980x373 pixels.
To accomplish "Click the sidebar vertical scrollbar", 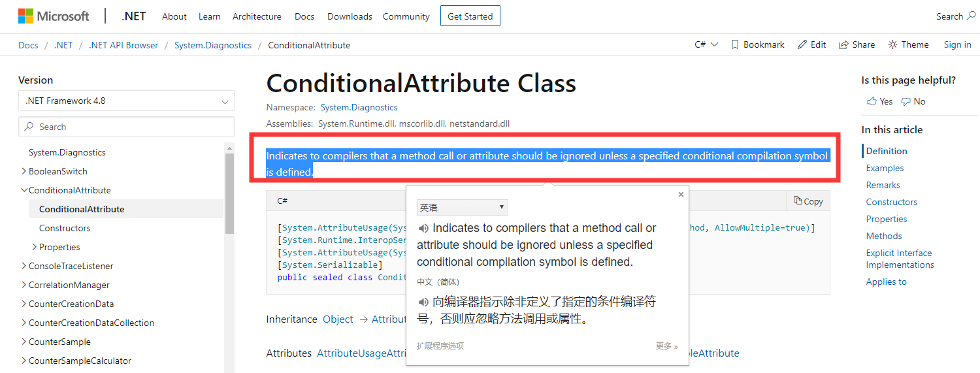I will (229, 193).
